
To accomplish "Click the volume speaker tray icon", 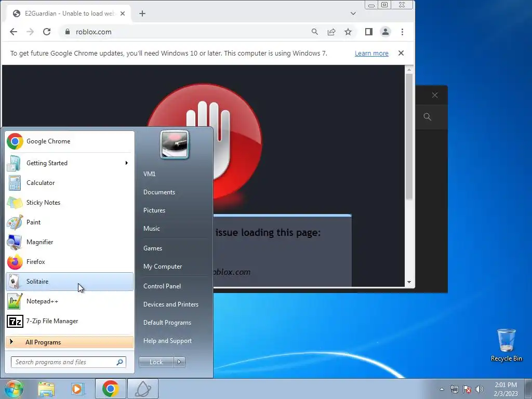I will 479,389.
